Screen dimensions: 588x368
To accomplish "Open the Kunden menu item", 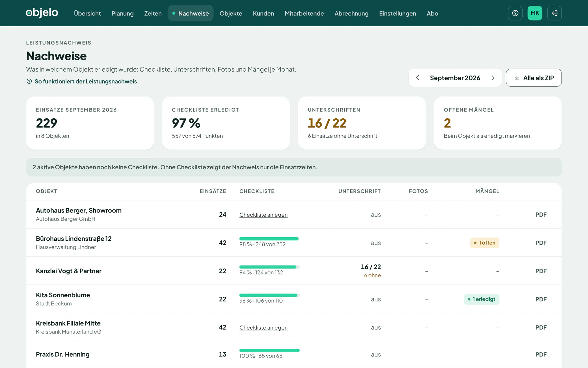I will coord(263,13).
